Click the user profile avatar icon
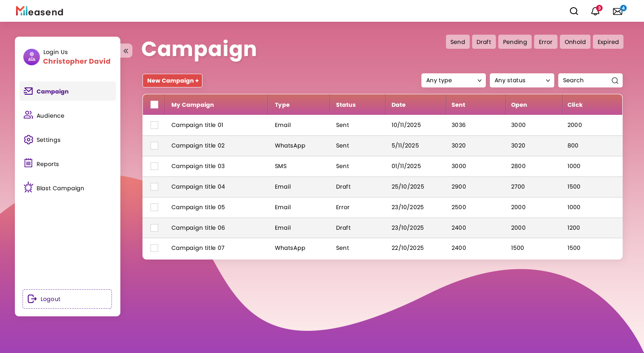The image size is (644, 353). coord(31,57)
